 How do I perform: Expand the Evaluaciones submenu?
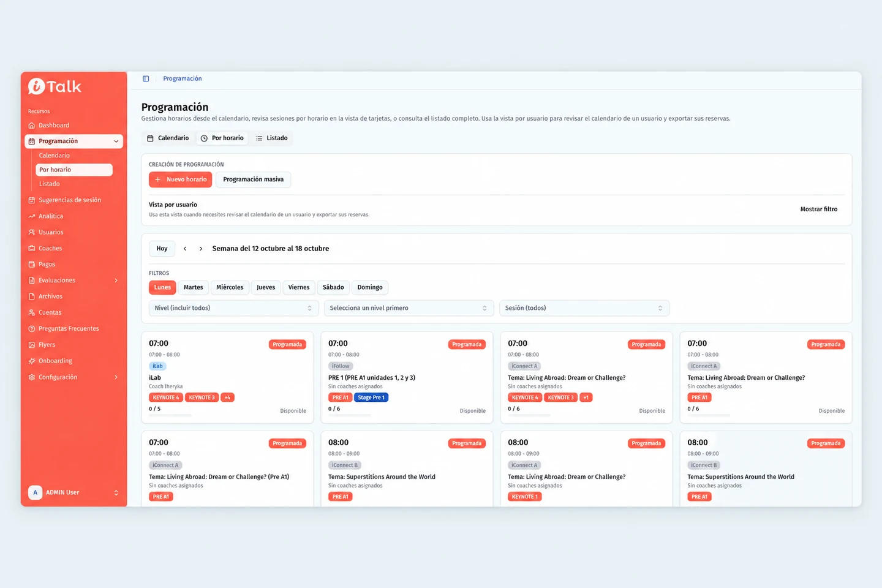(116, 281)
